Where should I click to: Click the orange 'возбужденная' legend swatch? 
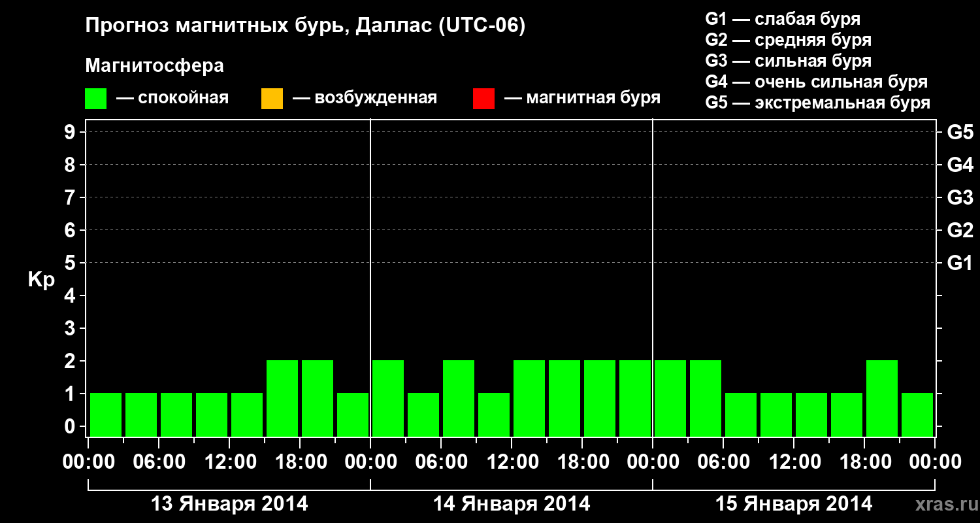point(272,99)
